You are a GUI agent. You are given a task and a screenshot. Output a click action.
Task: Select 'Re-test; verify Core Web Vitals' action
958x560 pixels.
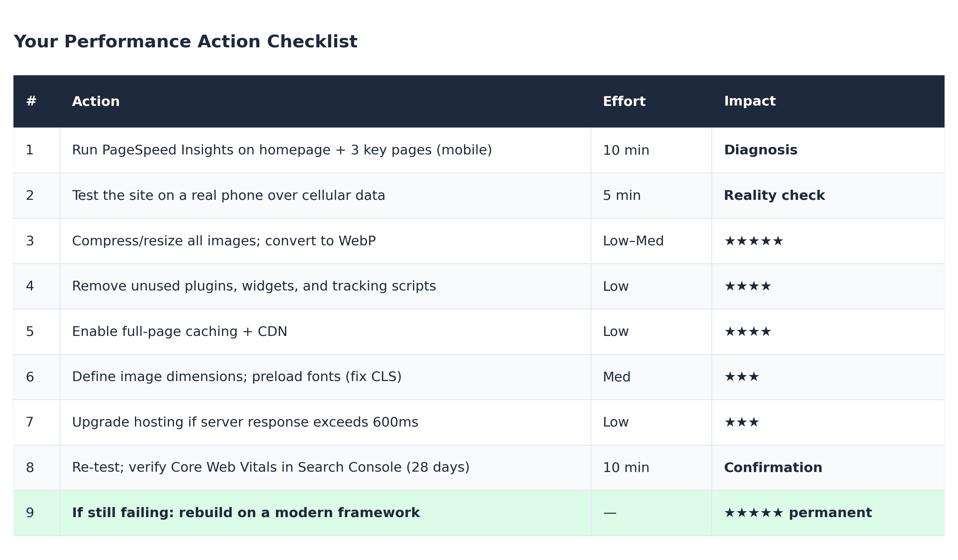[271, 468]
